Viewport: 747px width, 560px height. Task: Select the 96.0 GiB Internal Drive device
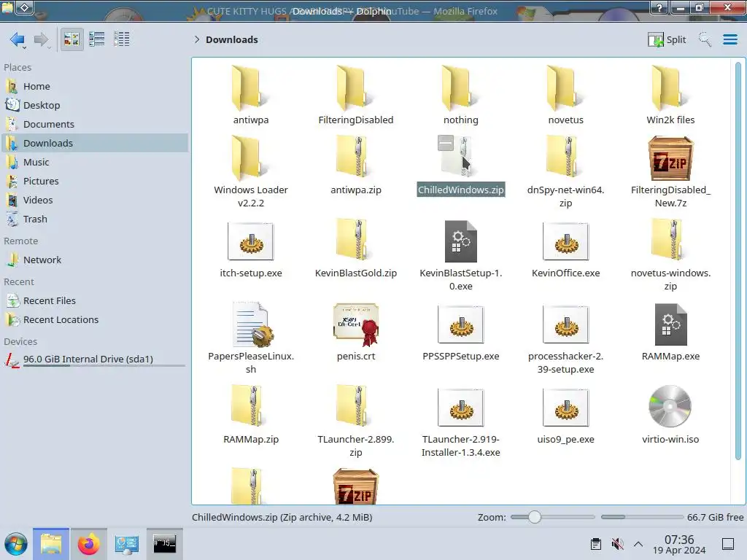coord(94,359)
